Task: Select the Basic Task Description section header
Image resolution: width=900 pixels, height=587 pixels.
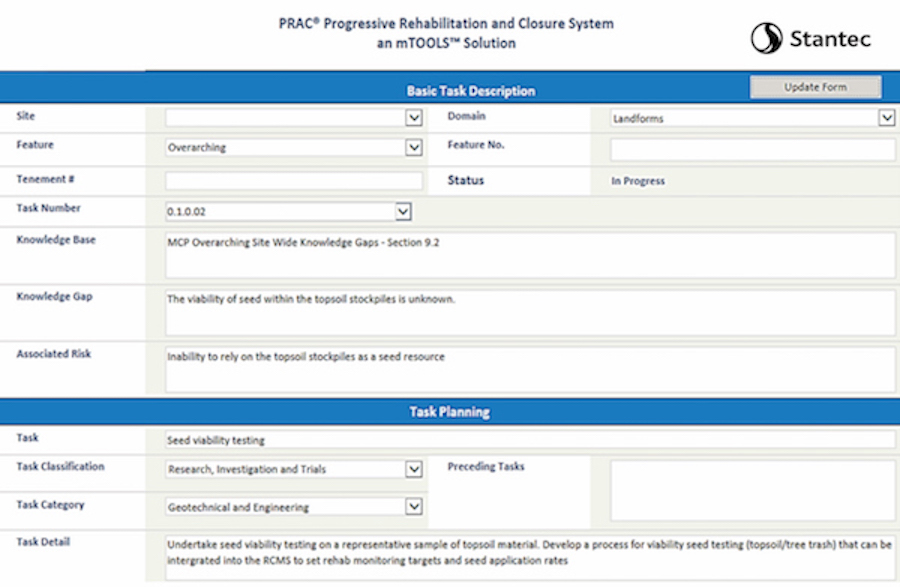Action: coord(470,91)
